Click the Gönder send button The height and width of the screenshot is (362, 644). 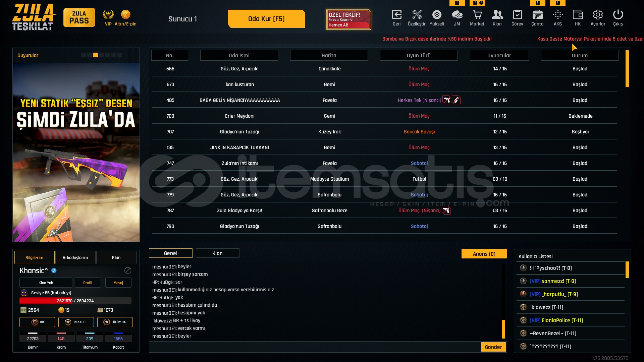point(493,347)
